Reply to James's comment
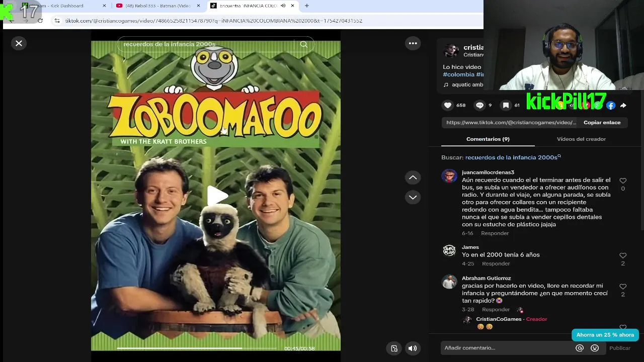The width and height of the screenshot is (644, 362). point(496,264)
